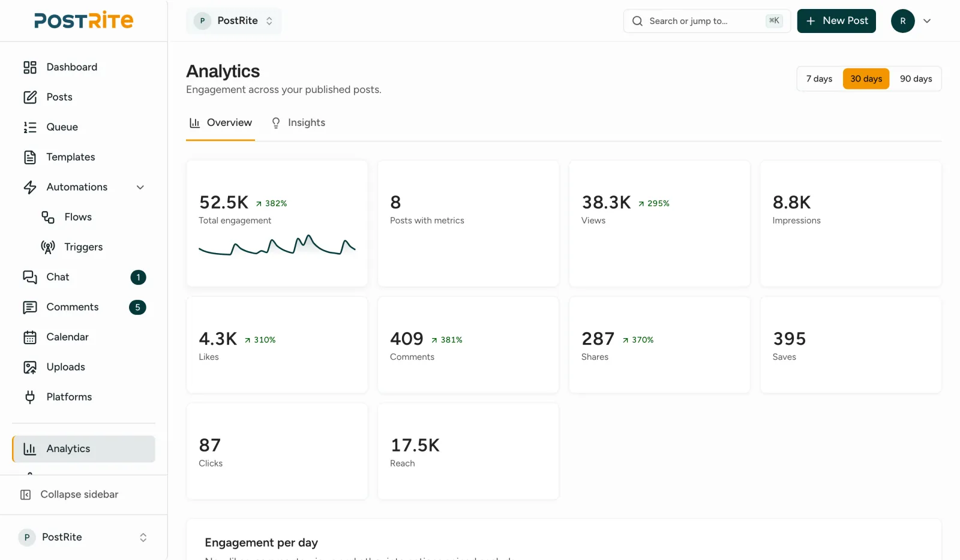Viewport: 960px width, 560px height.
Task: Click the Chat badge showing 1
Action: (138, 277)
